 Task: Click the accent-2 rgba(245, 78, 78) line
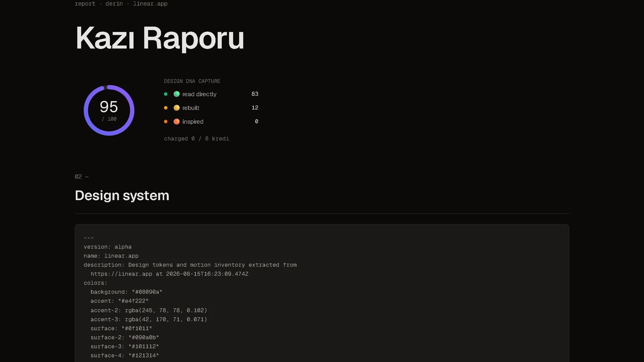pyautogui.click(x=149, y=310)
